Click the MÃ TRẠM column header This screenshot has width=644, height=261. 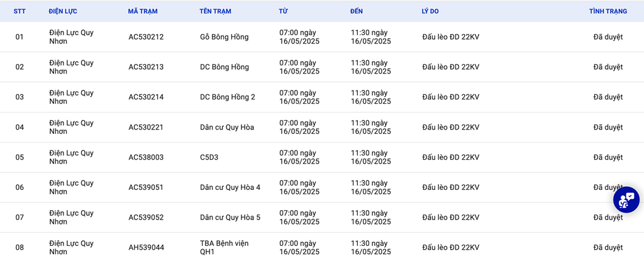point(142,11)
